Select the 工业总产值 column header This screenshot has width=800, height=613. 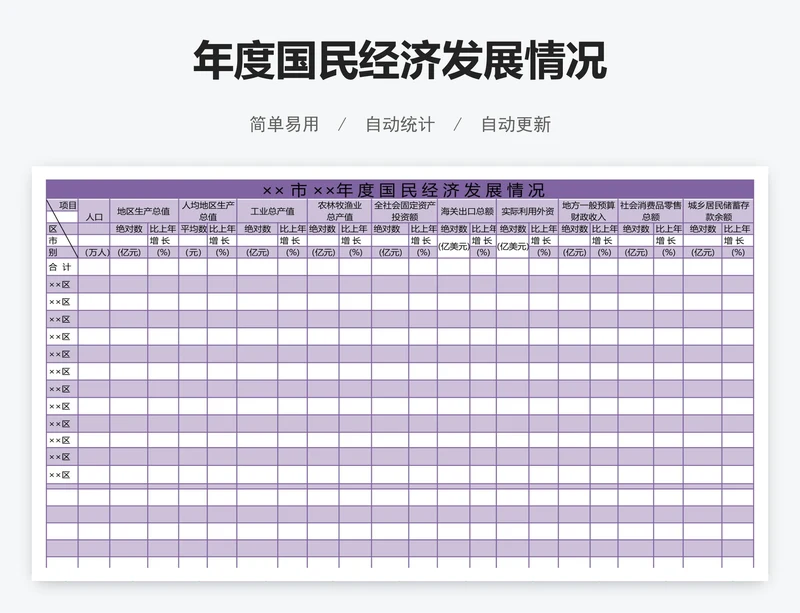click(272, 211)
